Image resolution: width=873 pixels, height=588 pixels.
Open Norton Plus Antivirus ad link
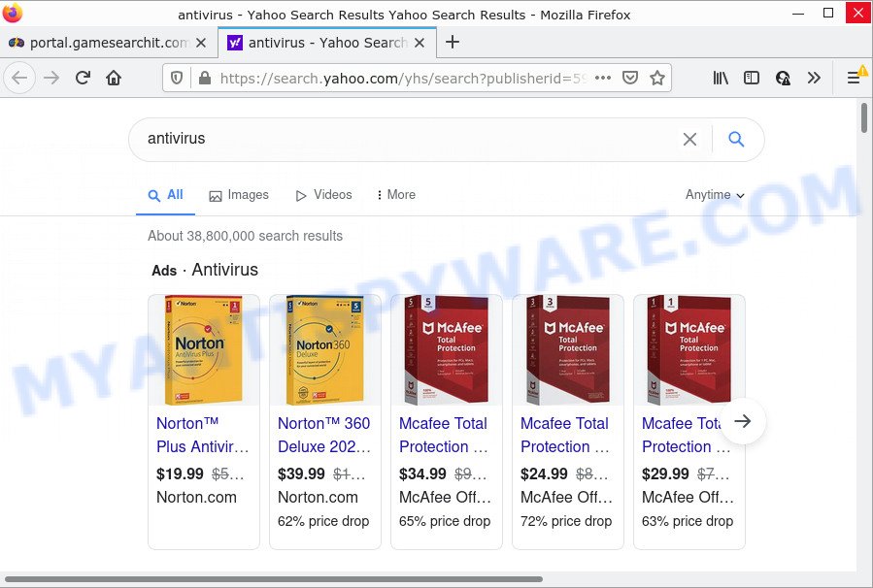point(203,435)
